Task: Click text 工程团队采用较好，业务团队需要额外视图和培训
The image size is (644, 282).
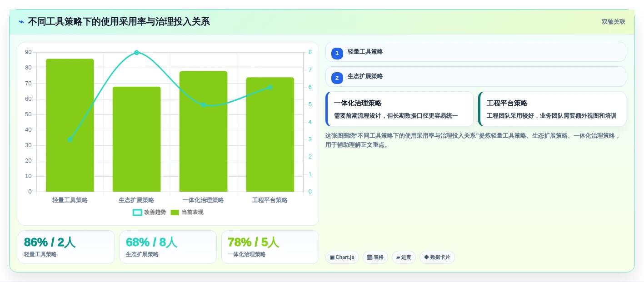Action: point(551,116)
